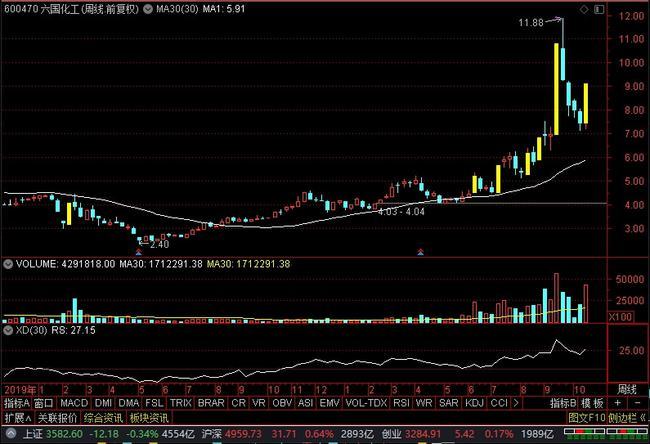Open the main chart indicator settings dropdown
The height and width of the screenshot is (444, 650).
point(148,9)
